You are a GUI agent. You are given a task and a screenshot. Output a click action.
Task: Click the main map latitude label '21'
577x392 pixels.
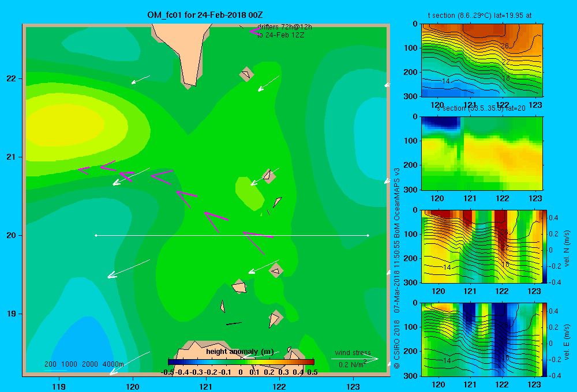tap(11, 157)
